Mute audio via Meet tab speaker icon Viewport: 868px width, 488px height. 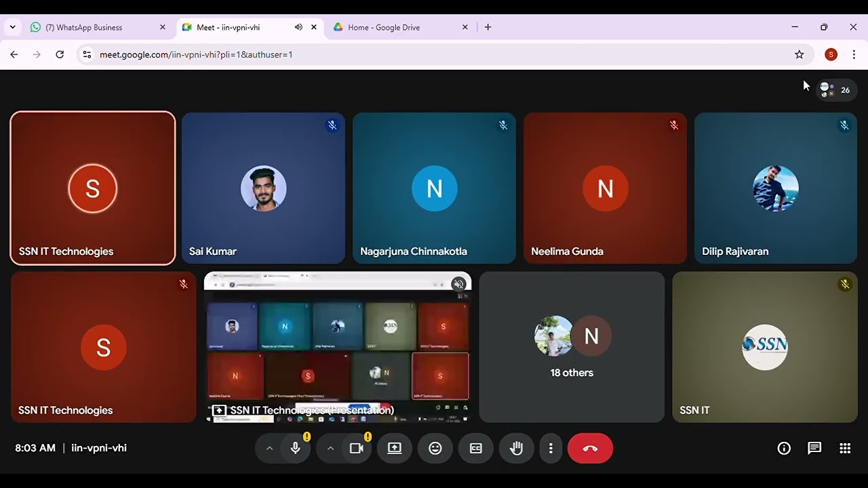pos(298,27)
